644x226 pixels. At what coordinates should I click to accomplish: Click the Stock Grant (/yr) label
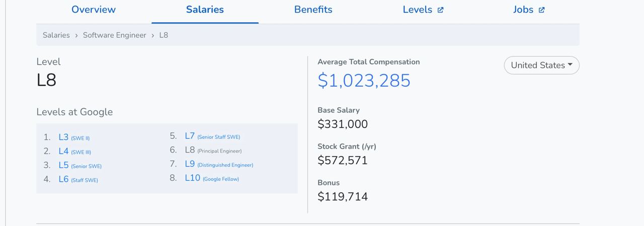click(347, 146)
